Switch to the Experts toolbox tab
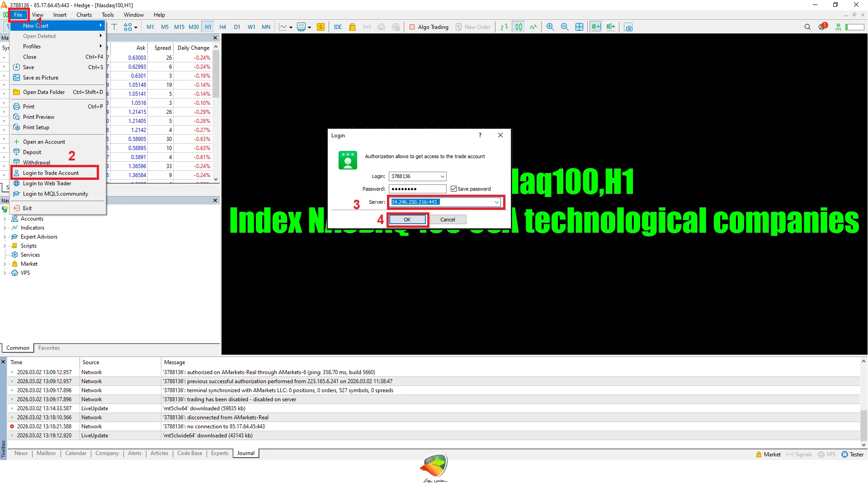The image size is (868, 488). click(x=219, y=453)
